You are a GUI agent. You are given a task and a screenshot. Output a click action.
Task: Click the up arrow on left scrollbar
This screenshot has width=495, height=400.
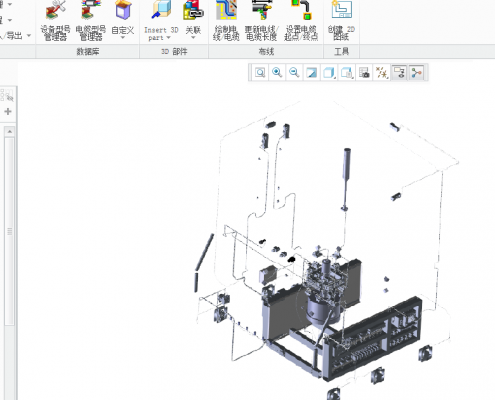point(9,132)
